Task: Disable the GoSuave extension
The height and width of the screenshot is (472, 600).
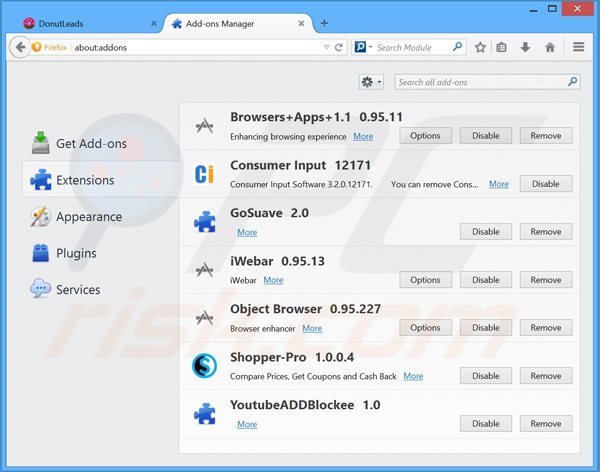Action: point(486,232)
